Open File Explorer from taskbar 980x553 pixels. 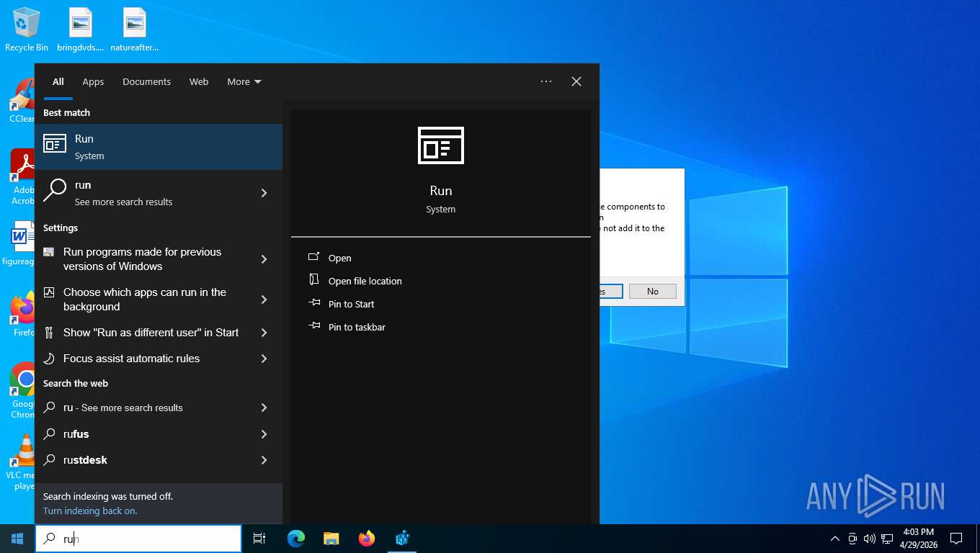(x=331, y=539)
